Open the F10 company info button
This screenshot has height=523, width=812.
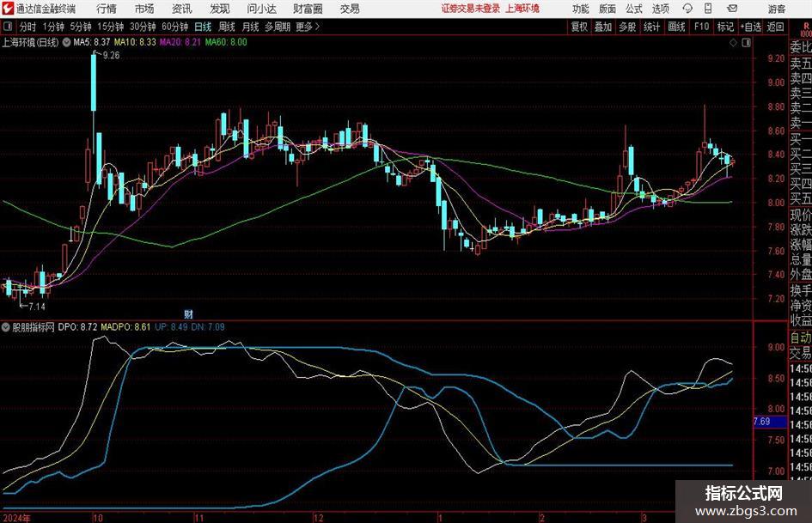(701, 27)
